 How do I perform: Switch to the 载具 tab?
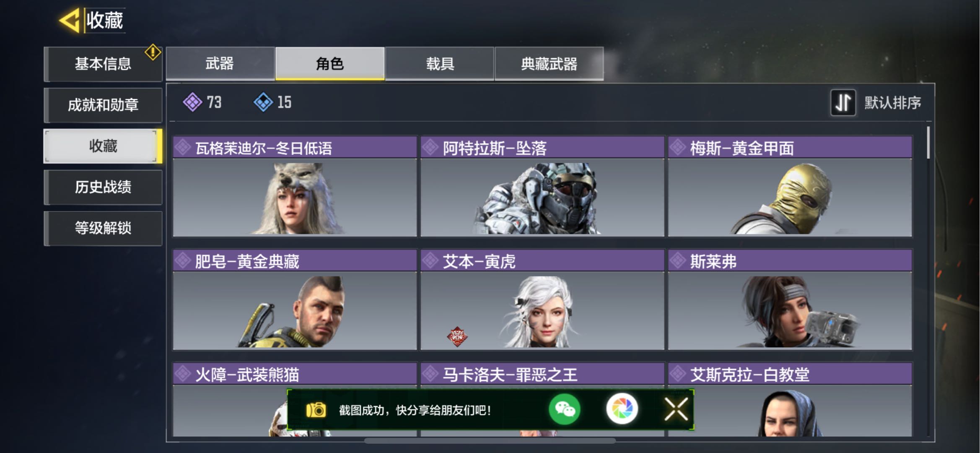tap(440, 63)
